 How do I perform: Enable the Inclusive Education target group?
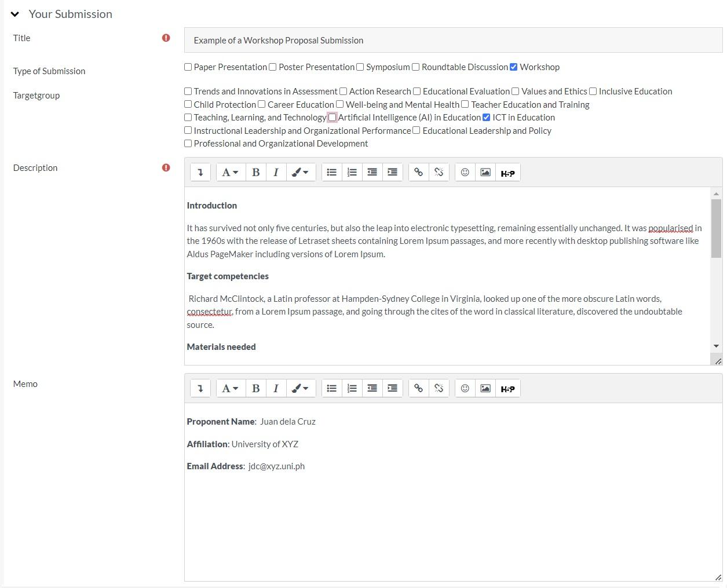coord(593,92)
